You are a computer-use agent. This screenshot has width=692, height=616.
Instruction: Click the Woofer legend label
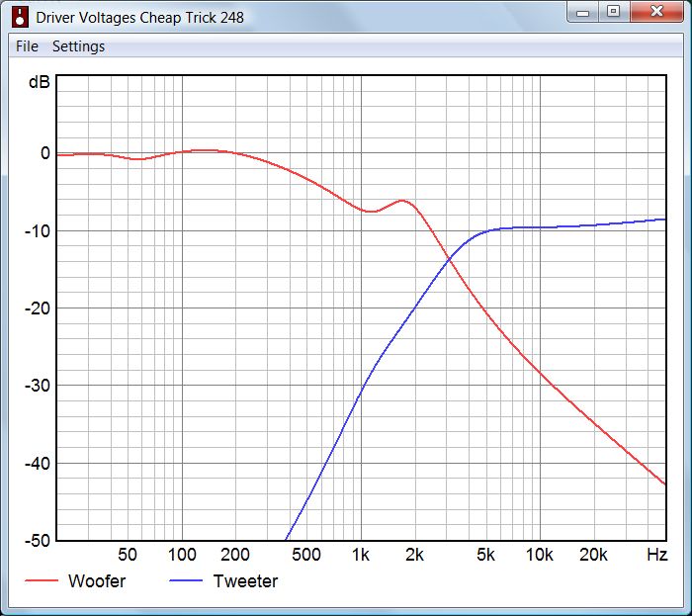pyautogui.click(x=97, y=581)
